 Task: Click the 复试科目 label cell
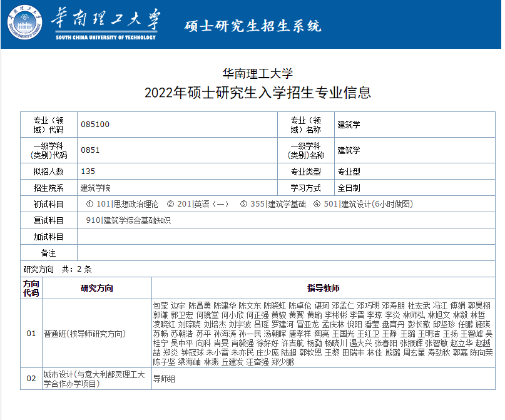(49, 220)
